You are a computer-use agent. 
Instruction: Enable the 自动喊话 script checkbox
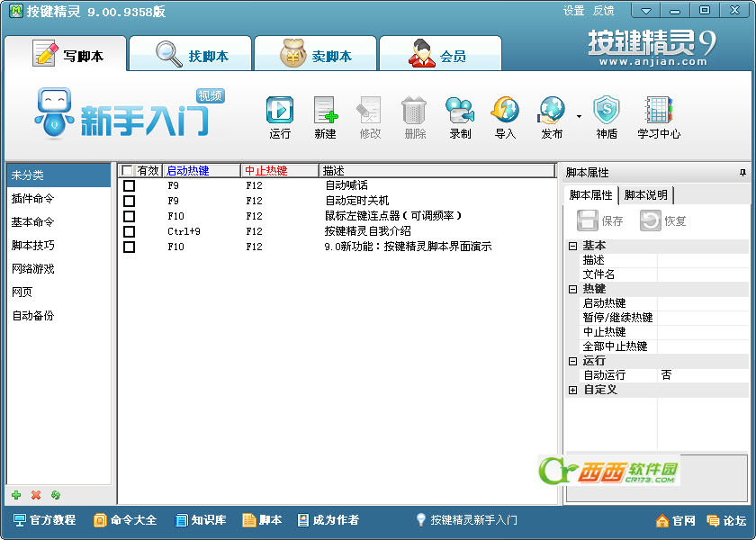129,185
